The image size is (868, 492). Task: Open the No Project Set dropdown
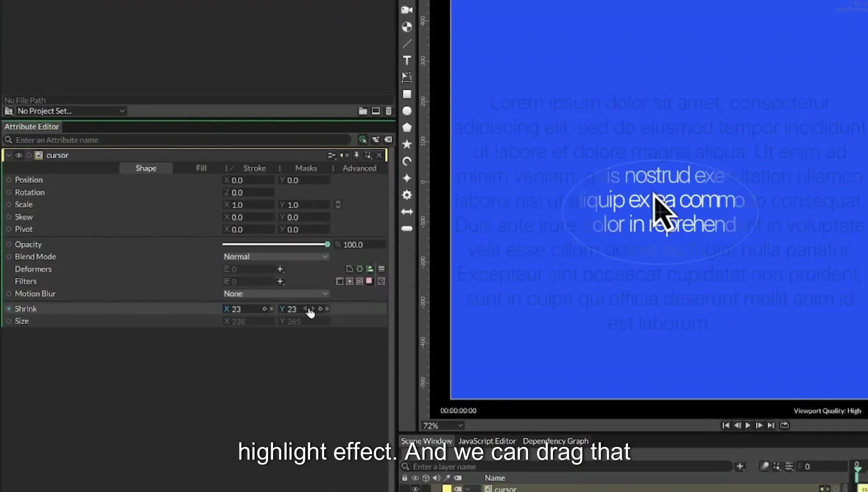71,111
